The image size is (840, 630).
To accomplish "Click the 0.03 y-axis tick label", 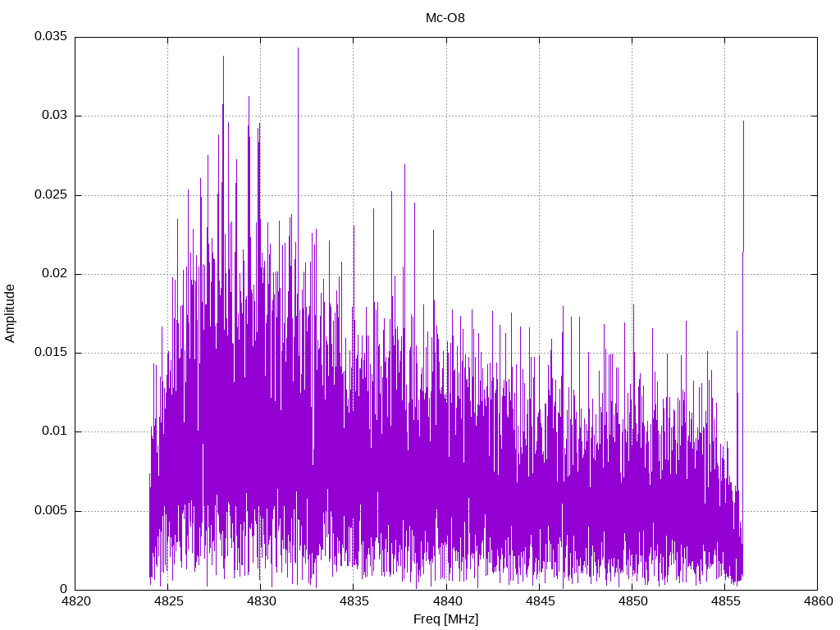I will tap(54, 115).
